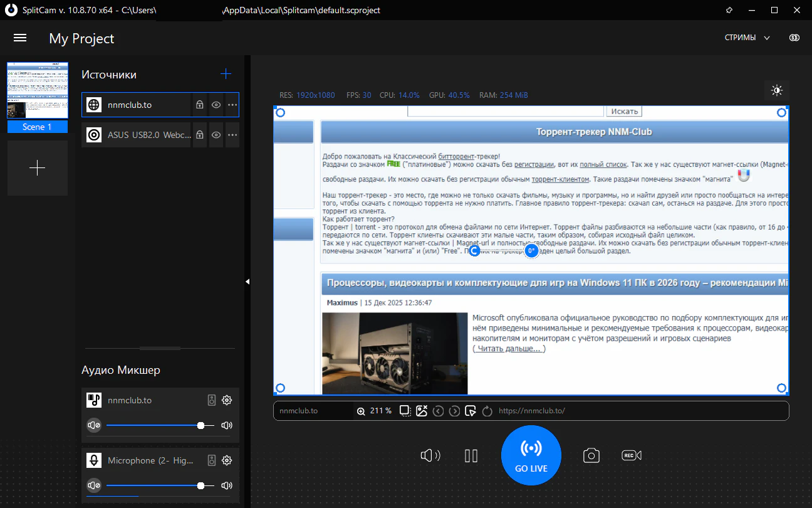Click the browser source refresh icon
Image resolution: width=812 pixels, height=508 pixels.
[487, 411]
